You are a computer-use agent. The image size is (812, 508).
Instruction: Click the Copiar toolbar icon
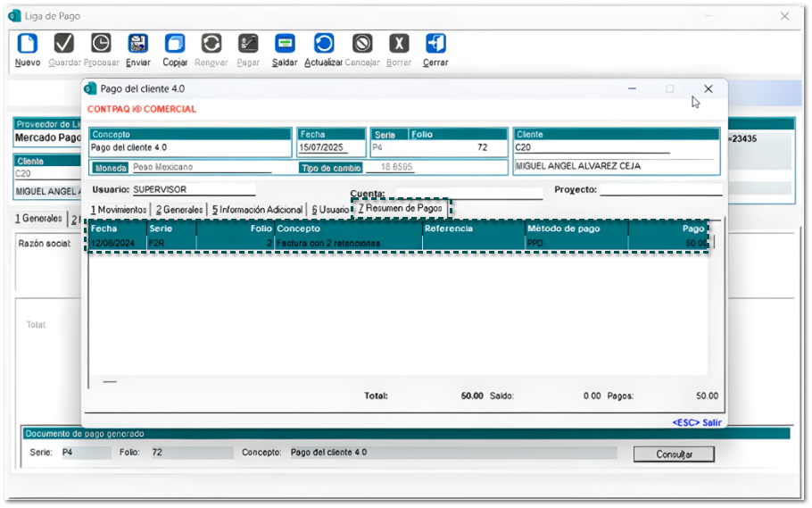point(175,44)
